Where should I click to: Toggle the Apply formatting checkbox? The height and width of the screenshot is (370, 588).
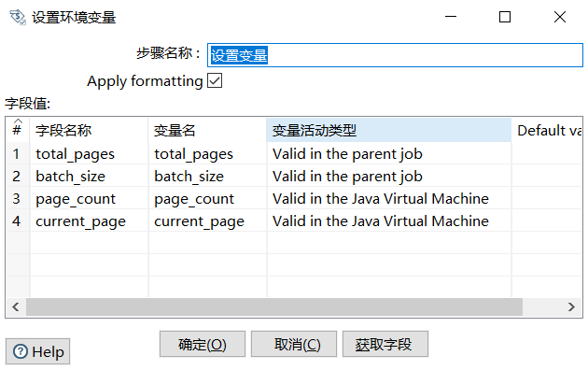click(x=215, y=80)
